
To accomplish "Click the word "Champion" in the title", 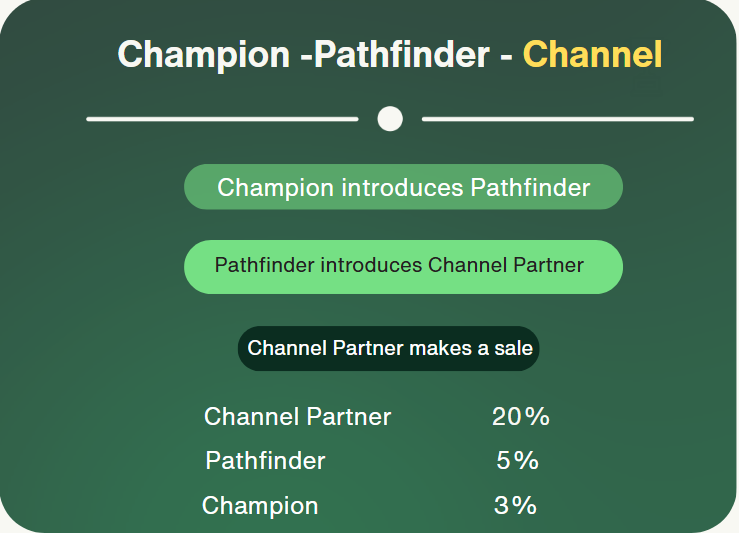I will click(205, 54).
